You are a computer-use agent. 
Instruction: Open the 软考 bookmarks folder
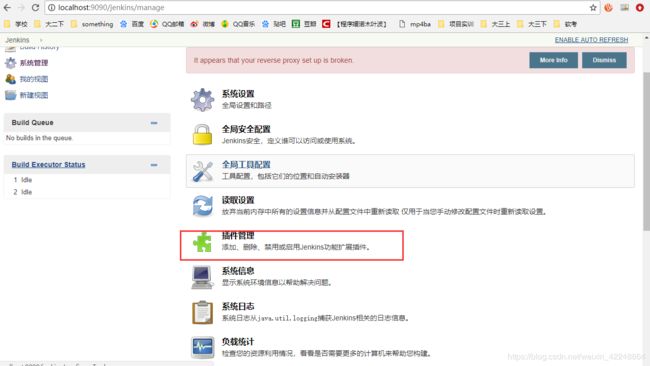click(x=565, y=24)
